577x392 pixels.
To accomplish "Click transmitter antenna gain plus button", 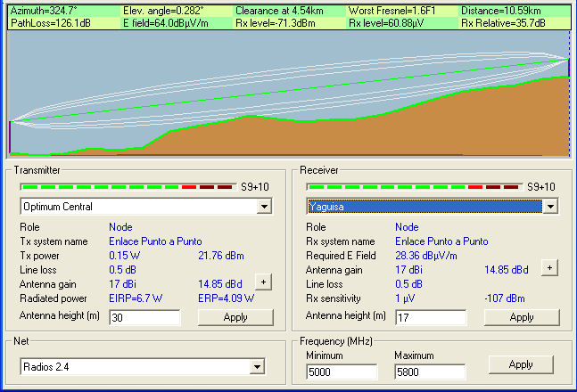I will point(263,282).
